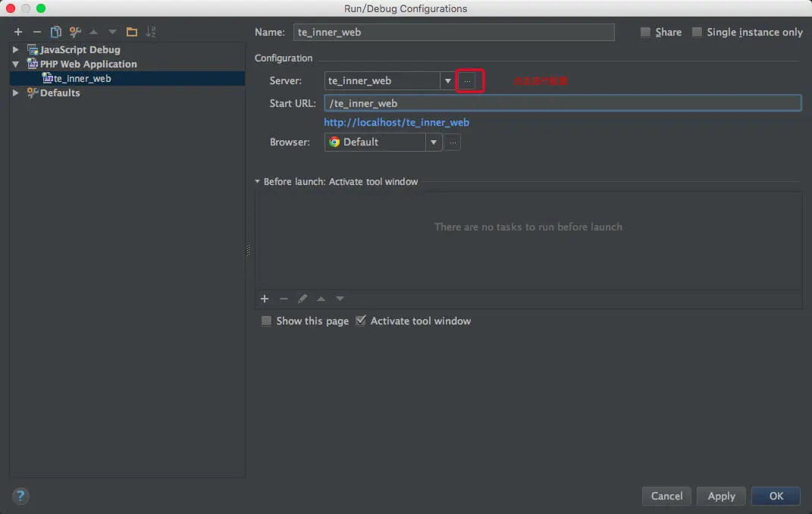The width and height of the screenshot is (812, 514).
Task: Focus the Start URL input field
Action: pyautogui.click(x=563, y=103)
